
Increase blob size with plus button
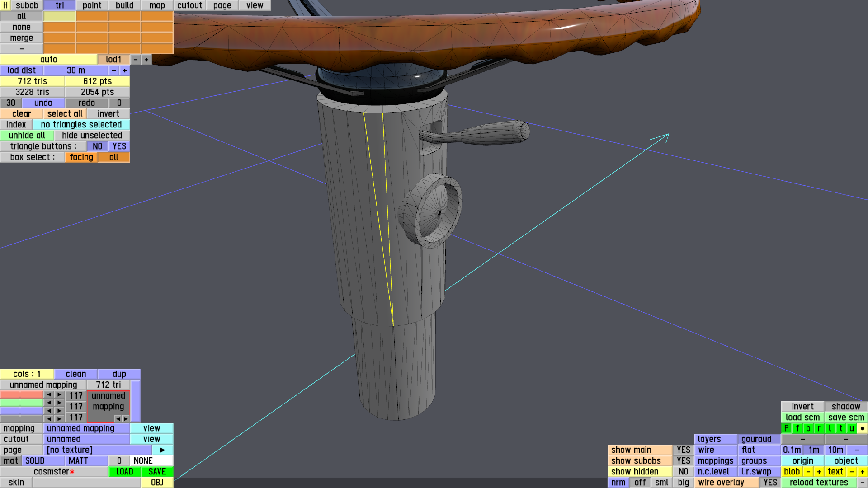point(819,471)
